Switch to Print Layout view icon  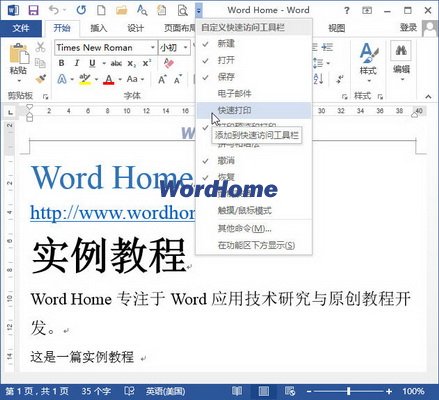[x=263, y=391]
